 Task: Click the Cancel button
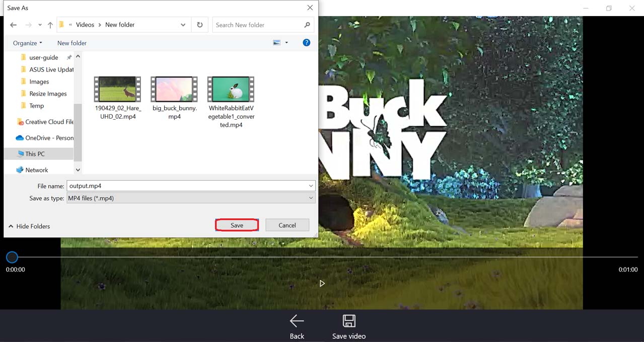[287, 225]
